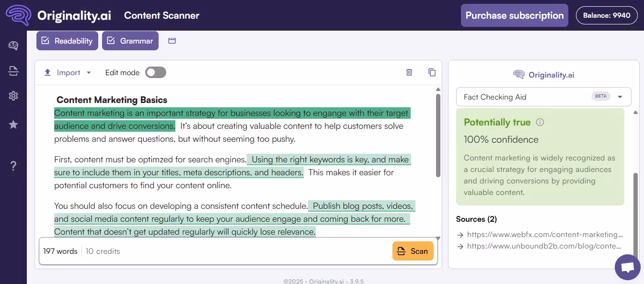Click the Balance: 9940 pill
The width and height of the screenshot is (644, 284).
pyautogui.click(x=607, y=15)
